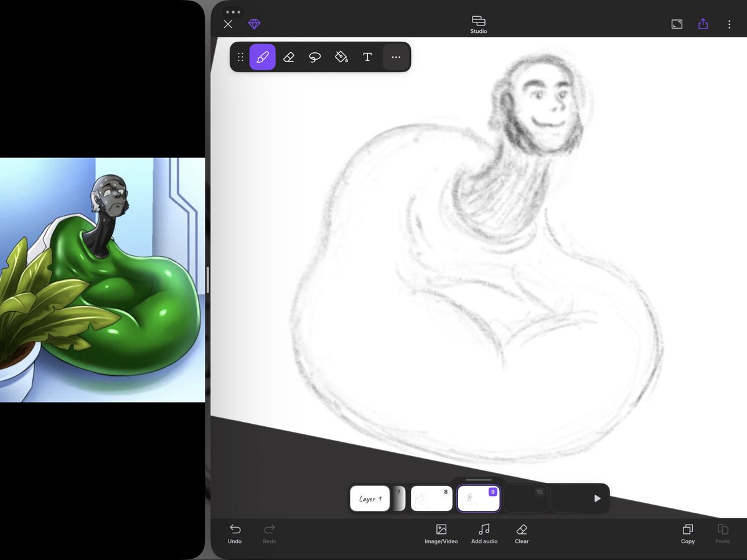The image size is (747, 560).
Task: Insert an Image/Video
Action: click(441, 534)
